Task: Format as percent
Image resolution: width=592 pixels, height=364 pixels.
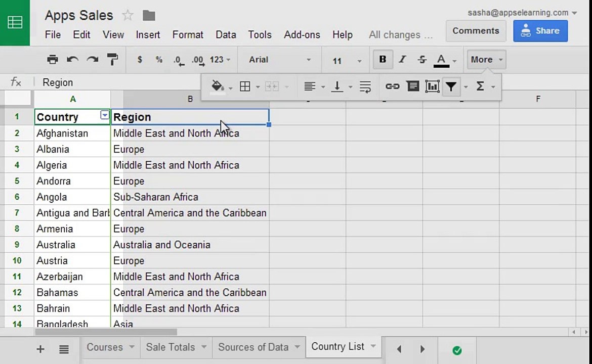Action: (159, 60)
